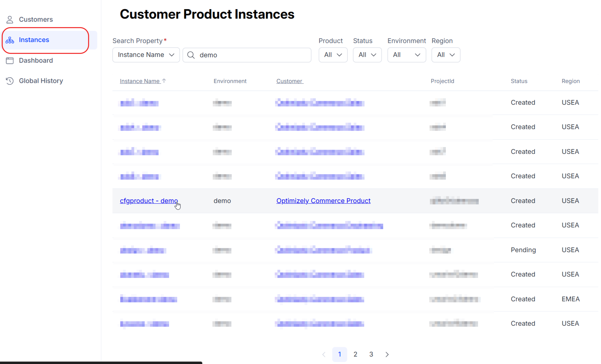Click the Global History clock icon
This screenshot has width=601, height=364.
tap(10, 81)
